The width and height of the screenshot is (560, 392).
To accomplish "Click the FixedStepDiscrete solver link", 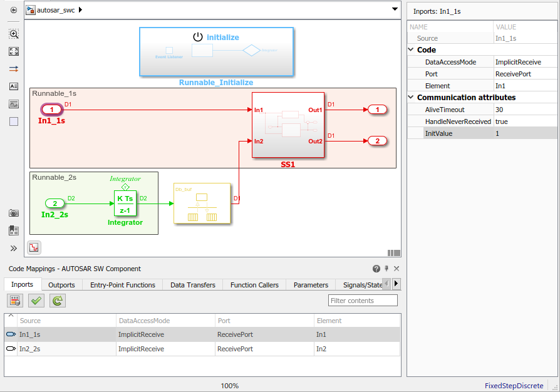I will 514,386.
